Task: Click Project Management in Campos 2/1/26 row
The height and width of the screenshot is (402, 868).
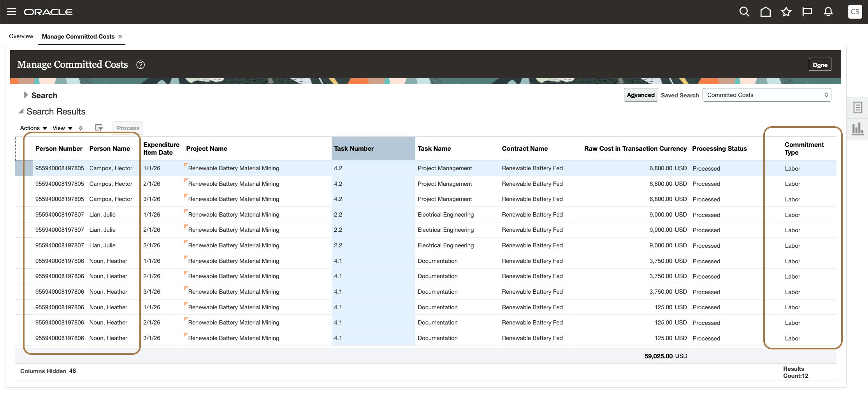Action: click(445, 184)
